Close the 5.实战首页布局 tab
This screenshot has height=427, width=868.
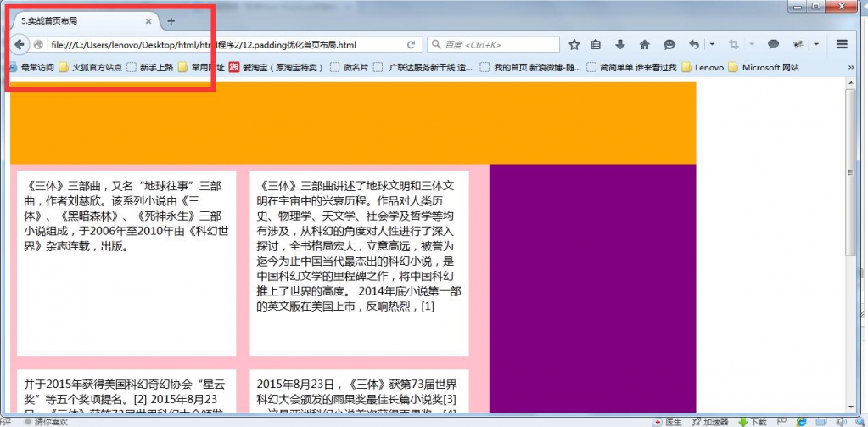(x=148, y=21)
